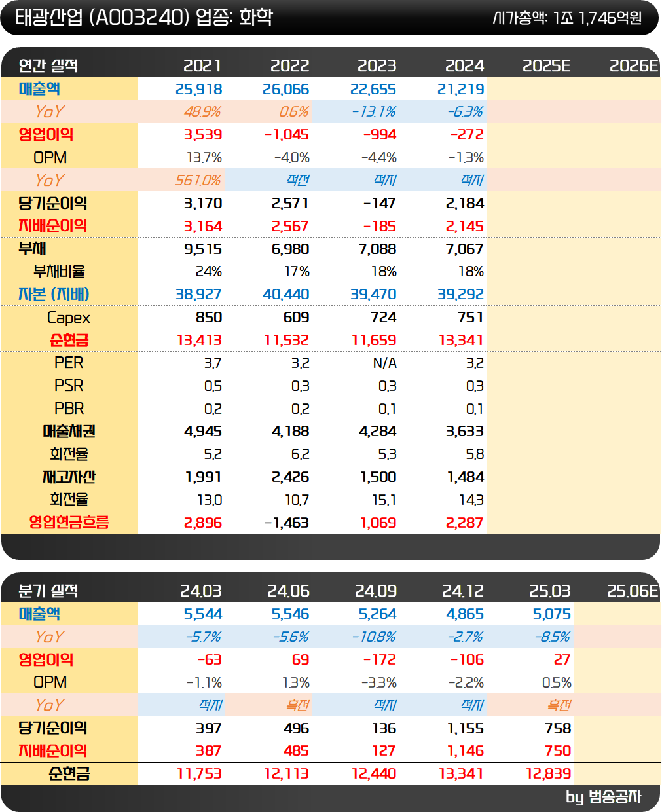This screenshot has height=812, width=662.
Task: Select equity value 39,292
Action: [x=461, y=295]
